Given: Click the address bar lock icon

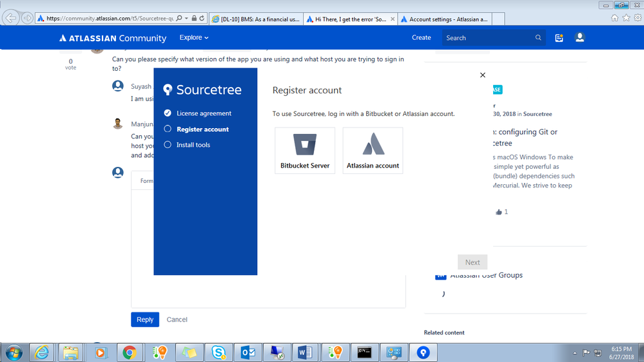Looking at the screenshot, I should click(194, 19).
